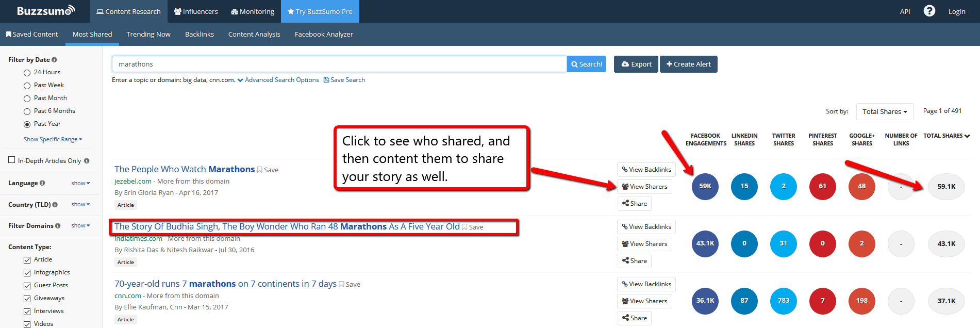Click the Save Search link

click(x=344, y=80)
